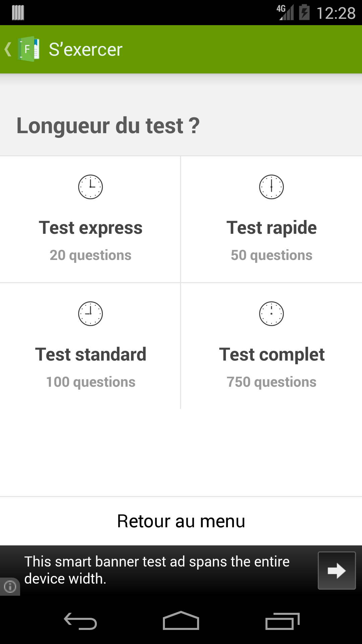Select the Test rapide label
Image resolution: width=362 pixels, height=644 pixels.
point(271,228)
